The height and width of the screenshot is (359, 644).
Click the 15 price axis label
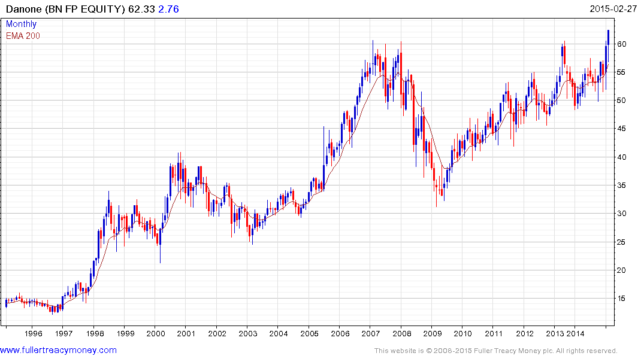point(622,299)
